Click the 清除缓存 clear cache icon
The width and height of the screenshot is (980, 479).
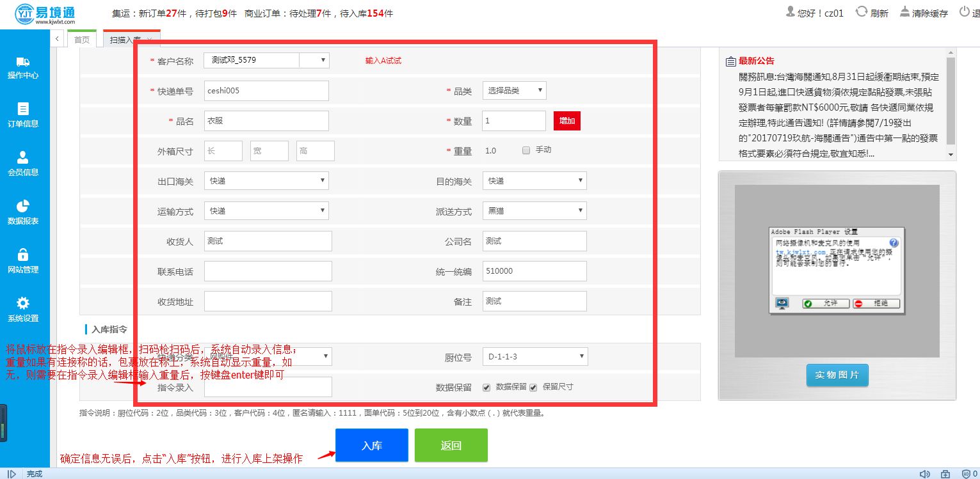pyautogui.click(x=904, y=12)
